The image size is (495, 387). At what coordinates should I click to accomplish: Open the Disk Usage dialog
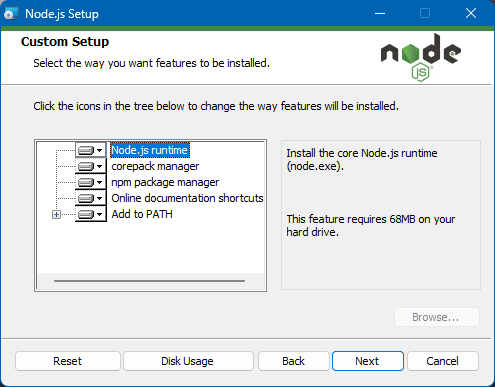(x=188, y=361)
